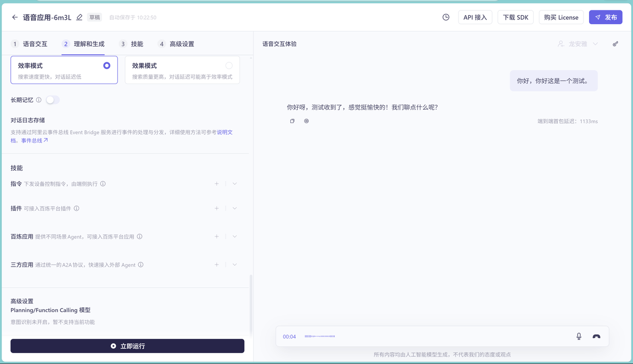Click the 端到端首包延迟：1133ms text
The width and height of the screenshot is (633, 364).
pos(568,121)
